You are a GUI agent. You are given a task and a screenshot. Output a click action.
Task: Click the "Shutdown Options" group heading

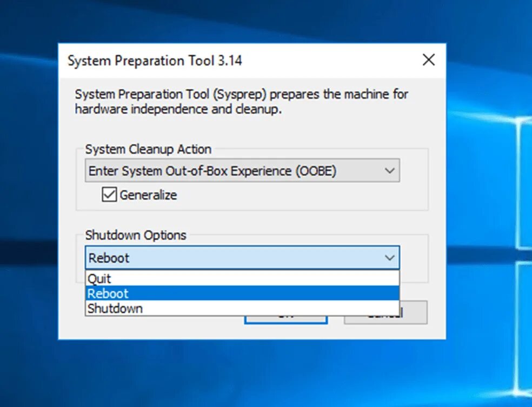coord(136,236)
